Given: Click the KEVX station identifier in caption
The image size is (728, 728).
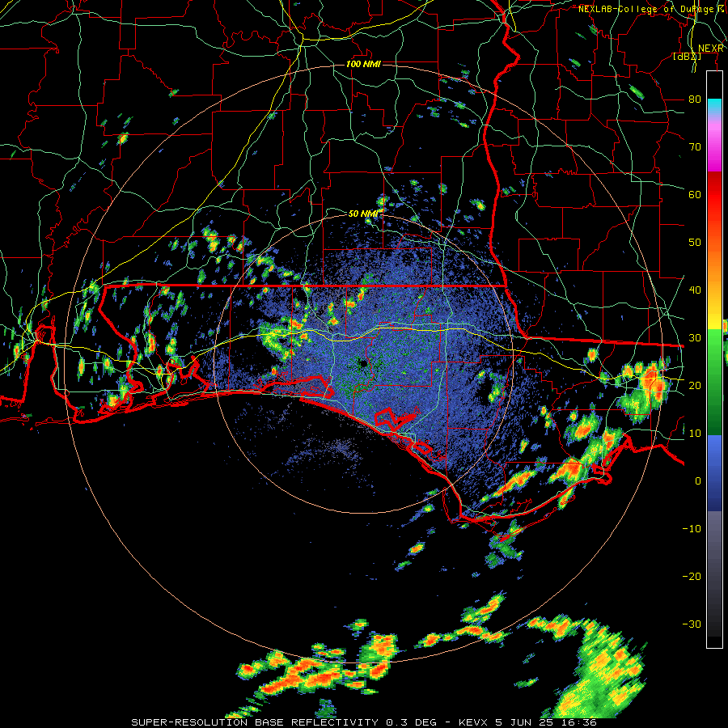Looking at the screenshot, I should pos(472,722).
